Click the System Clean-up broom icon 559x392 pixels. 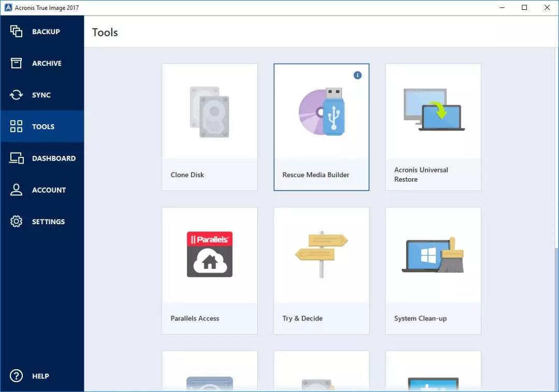click(433, 255)
